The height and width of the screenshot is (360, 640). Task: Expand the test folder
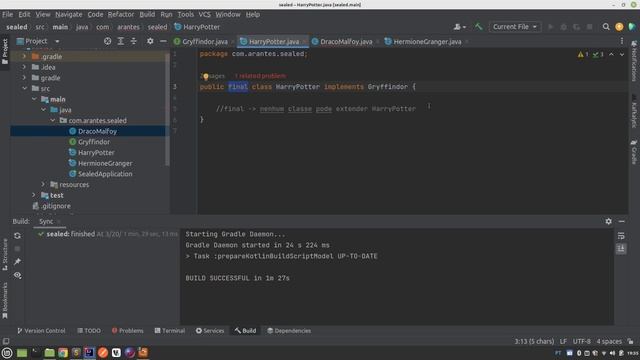[34, 195]
